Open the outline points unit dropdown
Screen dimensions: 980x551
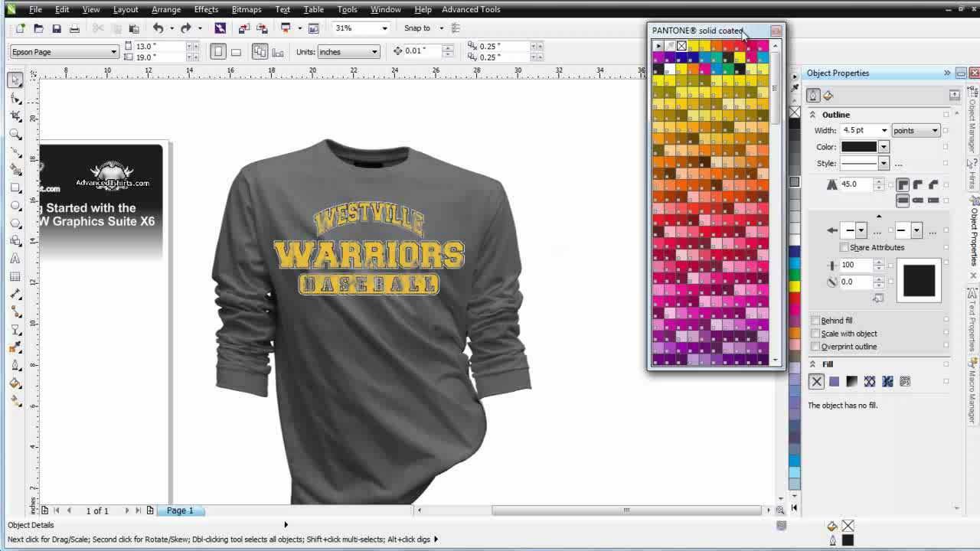(x=935, y=131)
